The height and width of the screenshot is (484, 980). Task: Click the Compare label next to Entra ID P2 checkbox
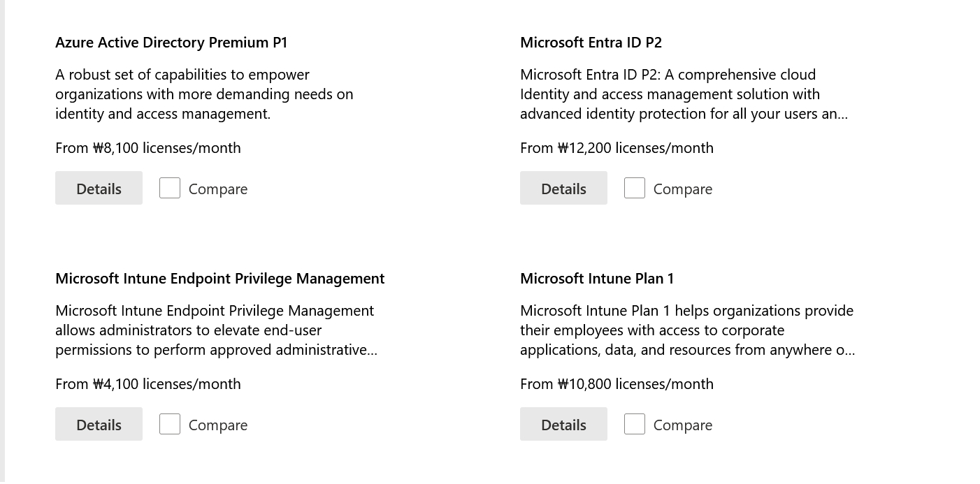coord(683,189)
